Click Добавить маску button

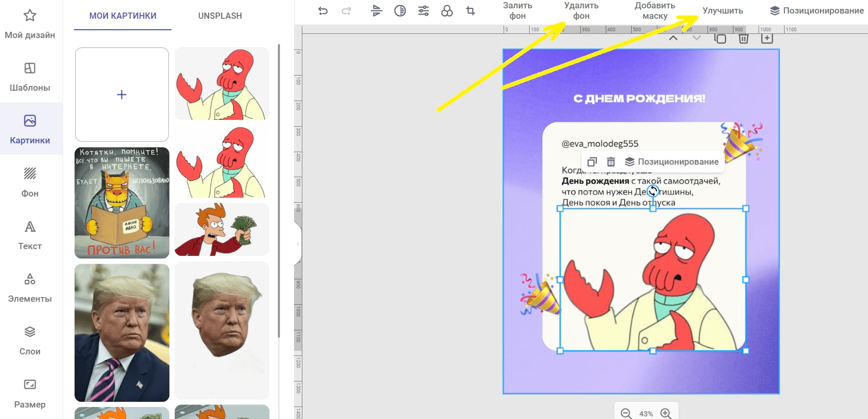655,10
